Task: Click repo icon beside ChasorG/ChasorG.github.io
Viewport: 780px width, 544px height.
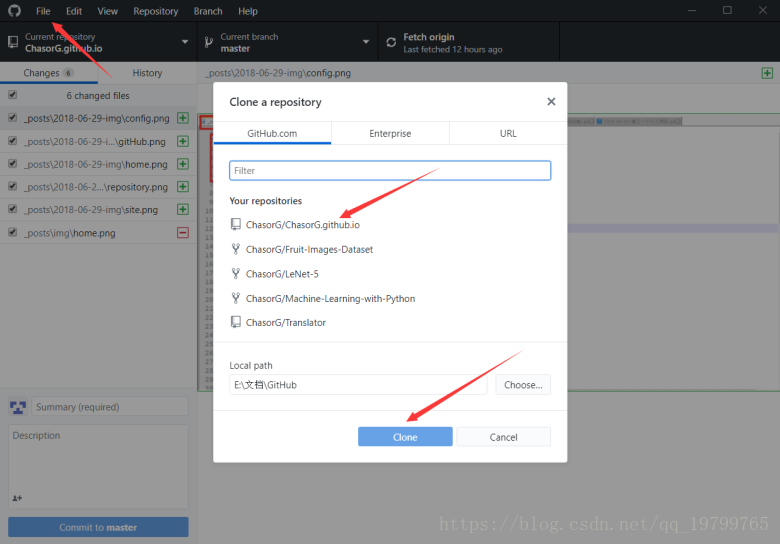Action: 236,224
